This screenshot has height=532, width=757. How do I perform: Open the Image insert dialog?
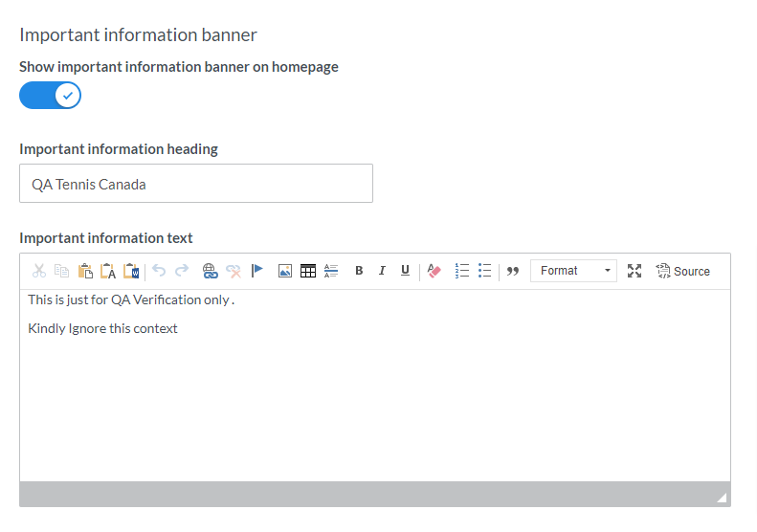(285, 271)
